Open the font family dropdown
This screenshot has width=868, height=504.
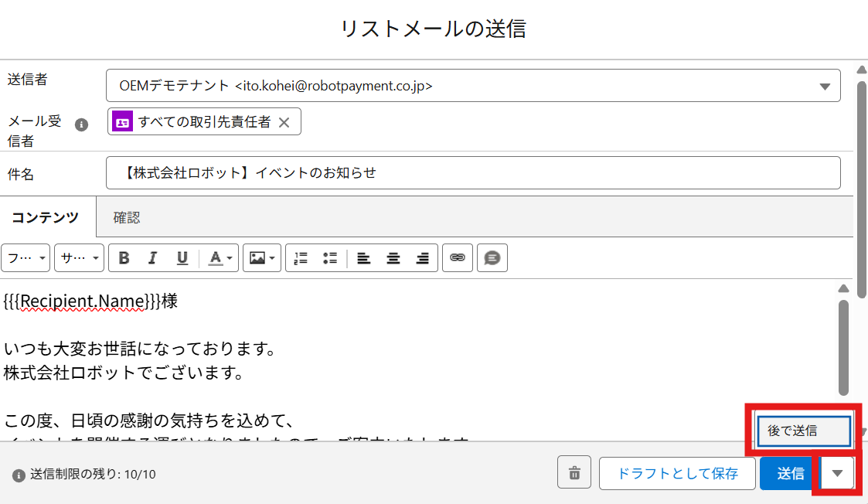point(26,258)
